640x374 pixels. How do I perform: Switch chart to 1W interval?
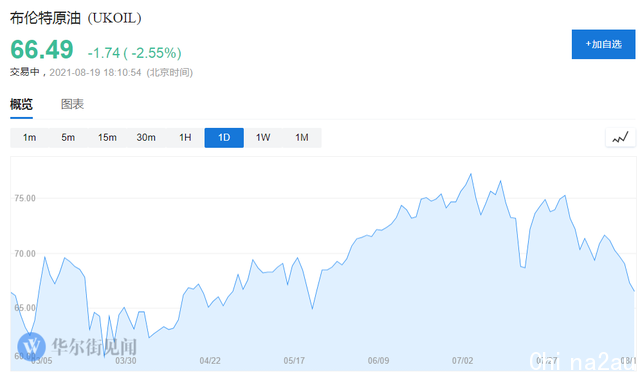click(x=263, y=138)
